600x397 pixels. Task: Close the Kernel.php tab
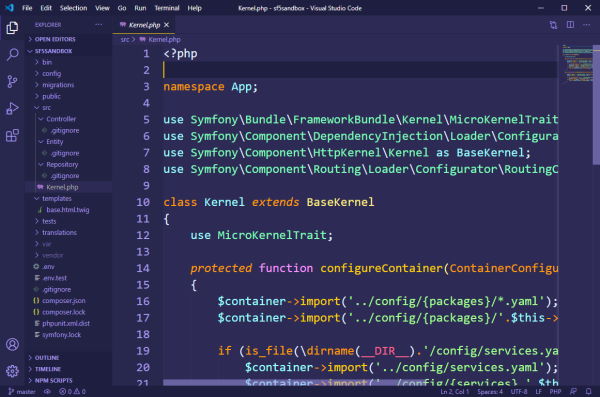click(166, 25)
